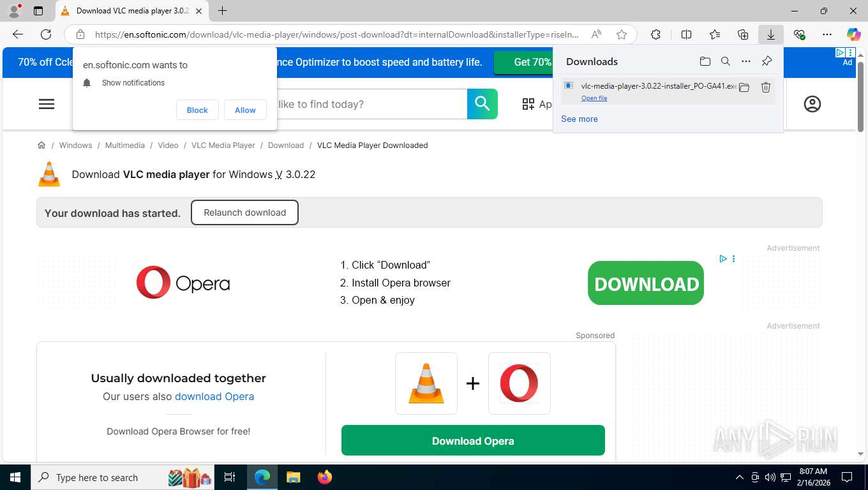Go back using the browser back arrow

[18, 34]
